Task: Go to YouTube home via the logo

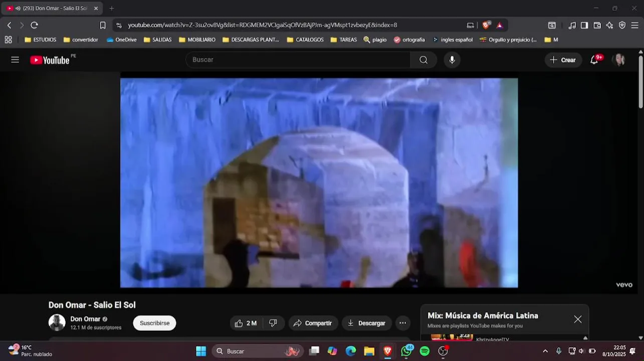Action: click(50, 60)
